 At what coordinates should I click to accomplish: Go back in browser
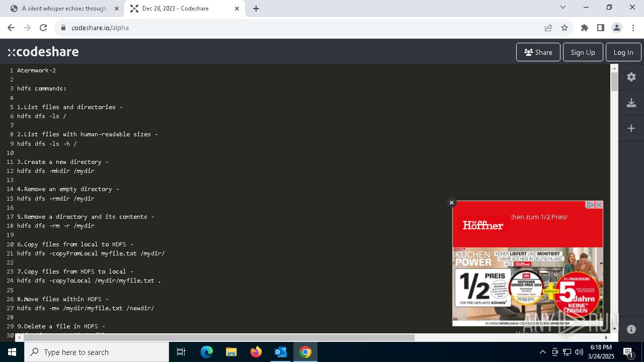coord(11,28)
